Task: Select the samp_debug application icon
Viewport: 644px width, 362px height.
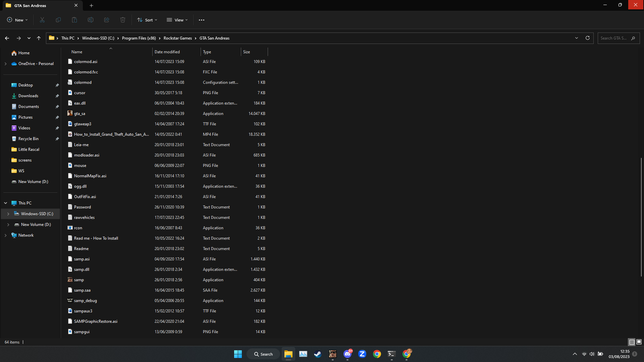Action: point(70,301)
